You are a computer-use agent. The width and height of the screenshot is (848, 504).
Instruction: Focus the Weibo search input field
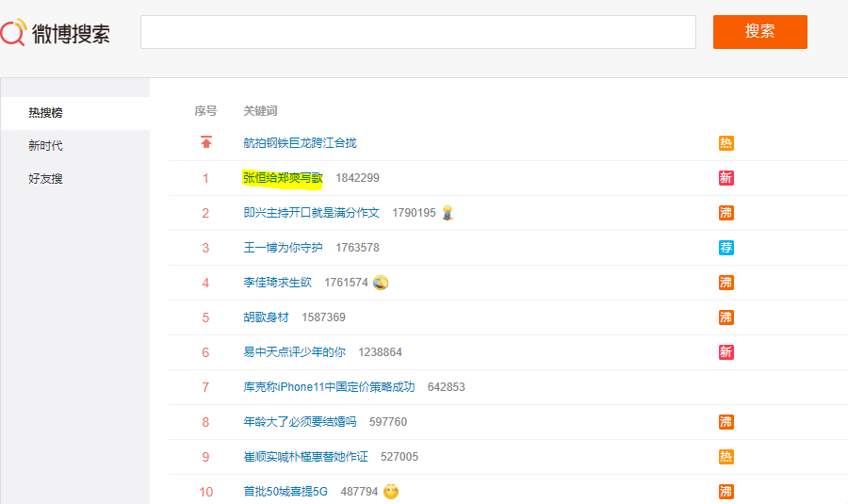418,32
